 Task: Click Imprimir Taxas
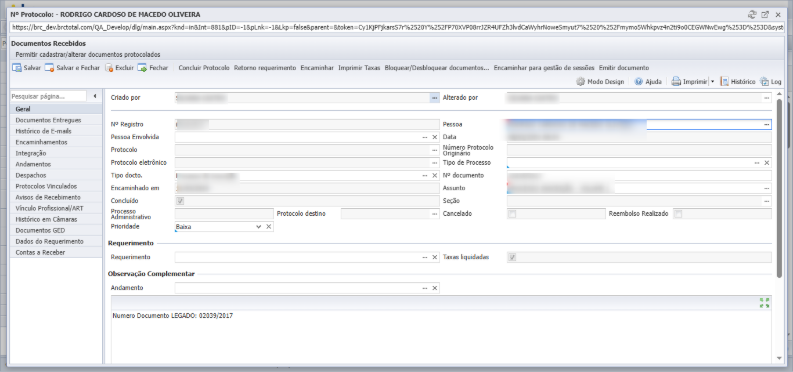pos(359,68)
